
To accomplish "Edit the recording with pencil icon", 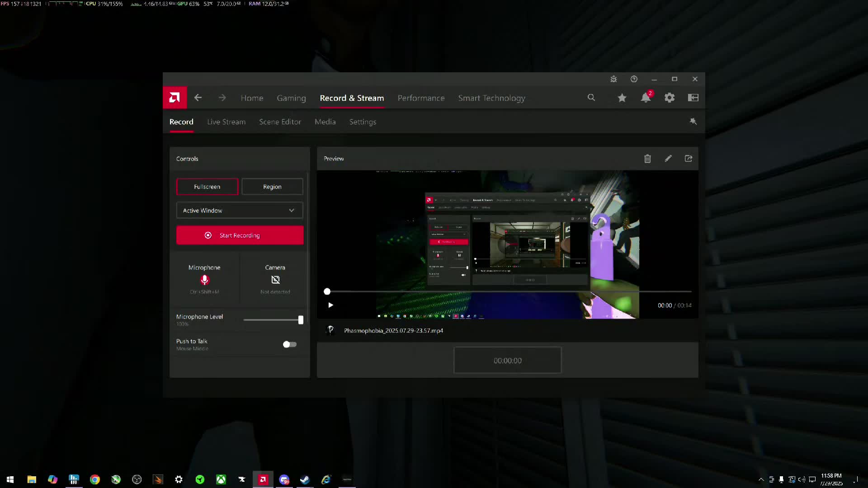I will (668, 159).
